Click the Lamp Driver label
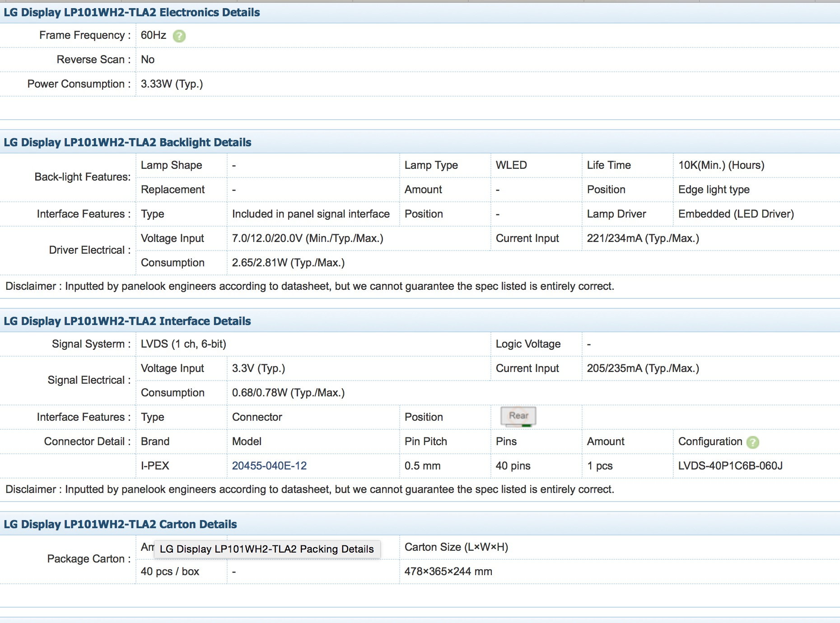The width and height of the screenshot is (840, 623). tap(616, 214)
